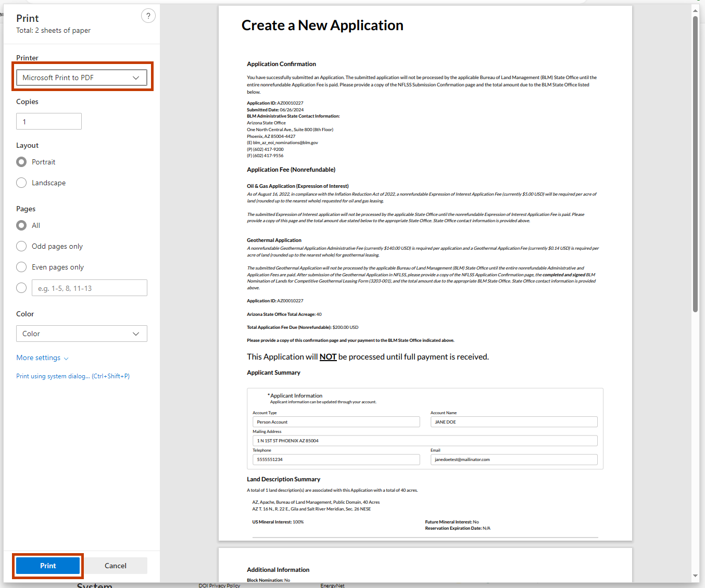Open the Microsoft Print to PDF printer dropdown
Viewport: 705px width, 588px height.
pos(82,78)
